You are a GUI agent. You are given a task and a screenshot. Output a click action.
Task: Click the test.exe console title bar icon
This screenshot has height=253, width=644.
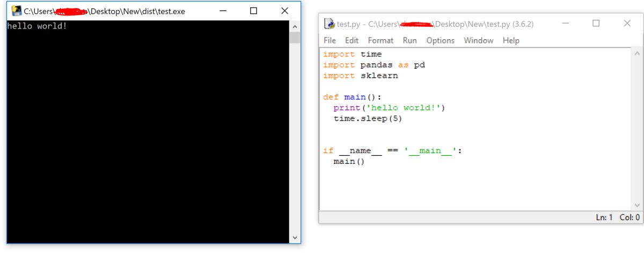(17, 11)
